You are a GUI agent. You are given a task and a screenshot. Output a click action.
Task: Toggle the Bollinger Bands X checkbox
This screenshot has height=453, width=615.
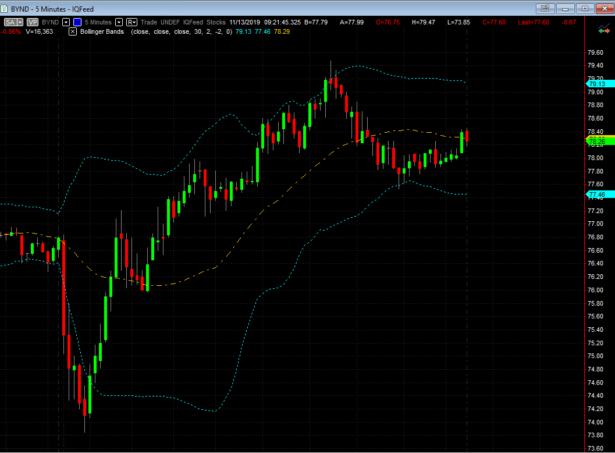click(x=71, y=31)
